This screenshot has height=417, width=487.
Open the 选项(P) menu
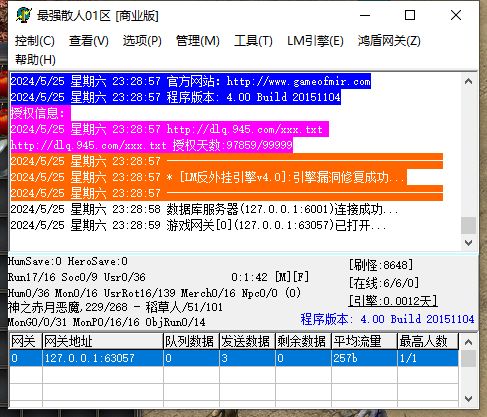pos(142,41)
